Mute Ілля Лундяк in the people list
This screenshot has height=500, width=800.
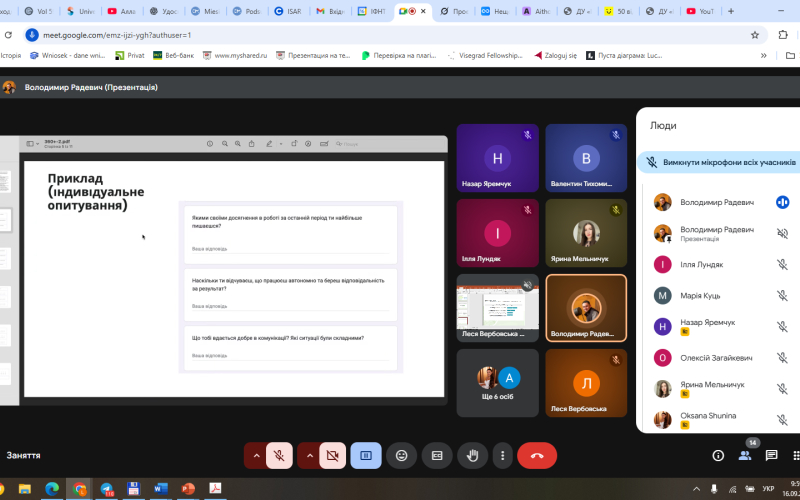click(x=782, y=264)
